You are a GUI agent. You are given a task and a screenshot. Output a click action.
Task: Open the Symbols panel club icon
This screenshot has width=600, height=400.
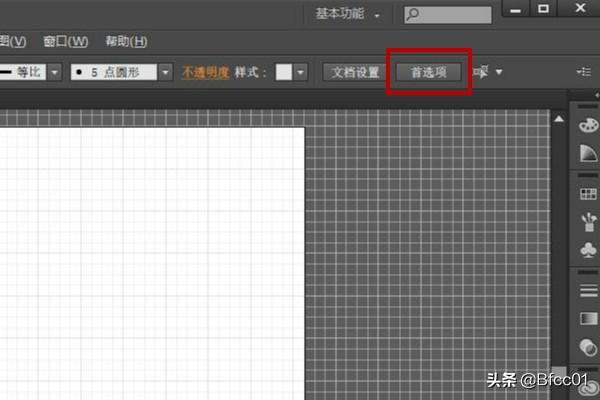[588, 249]
